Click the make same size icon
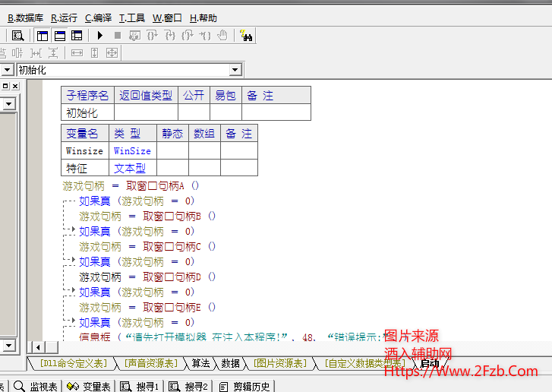The width and height of the screenshot is (552, 392). 112,52
